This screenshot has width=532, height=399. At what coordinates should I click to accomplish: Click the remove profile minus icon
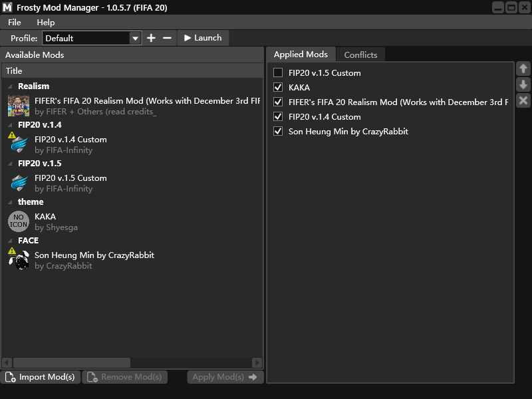click(167, 38)
